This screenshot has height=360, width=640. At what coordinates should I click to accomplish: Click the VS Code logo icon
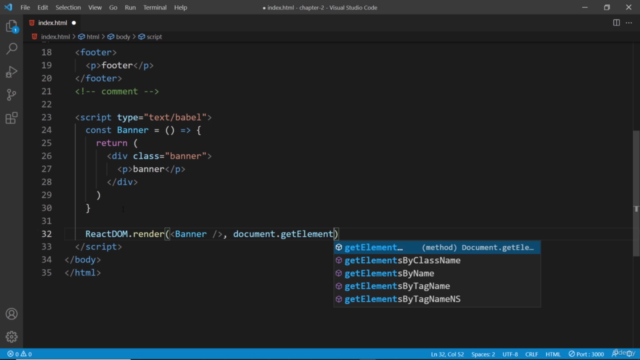pos(8,7)
